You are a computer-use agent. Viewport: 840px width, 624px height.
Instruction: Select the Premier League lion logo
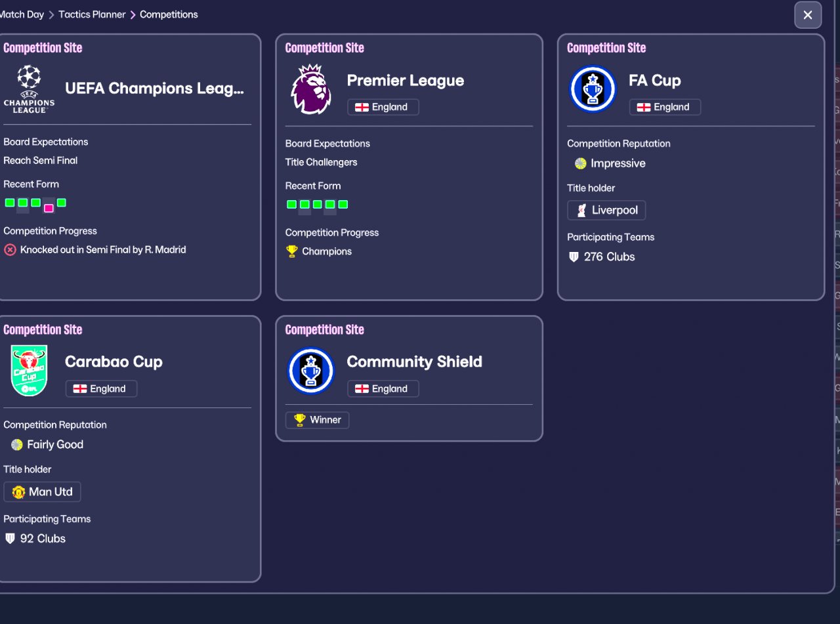coord(311,89)
